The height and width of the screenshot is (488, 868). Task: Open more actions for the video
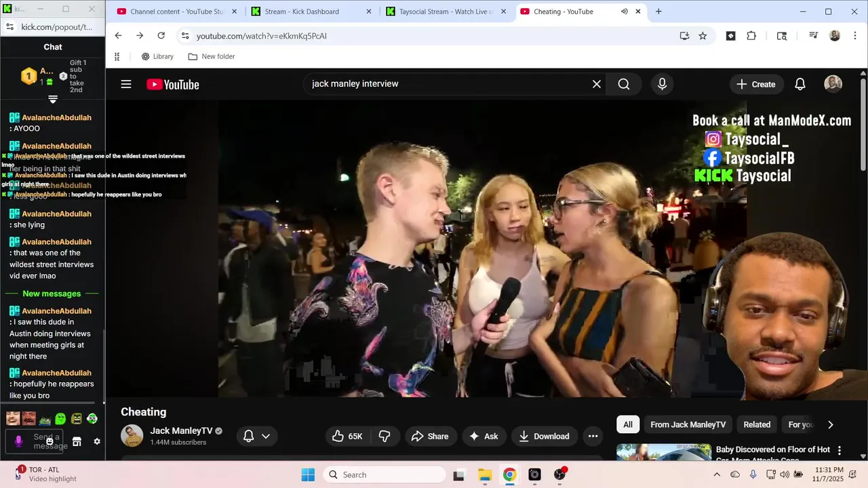(593, 436)
